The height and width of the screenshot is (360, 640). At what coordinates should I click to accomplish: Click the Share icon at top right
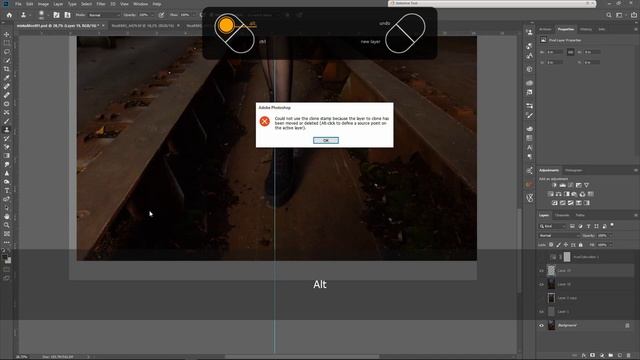click(634, 15)
